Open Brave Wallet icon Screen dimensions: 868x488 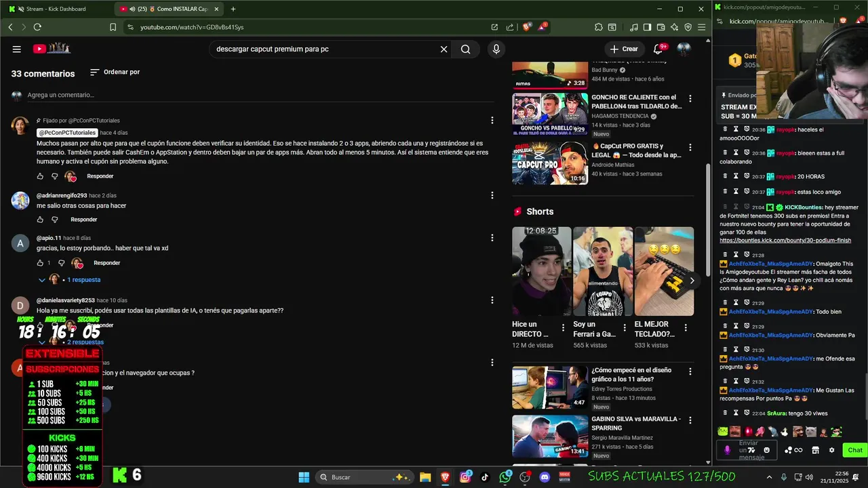661,27
